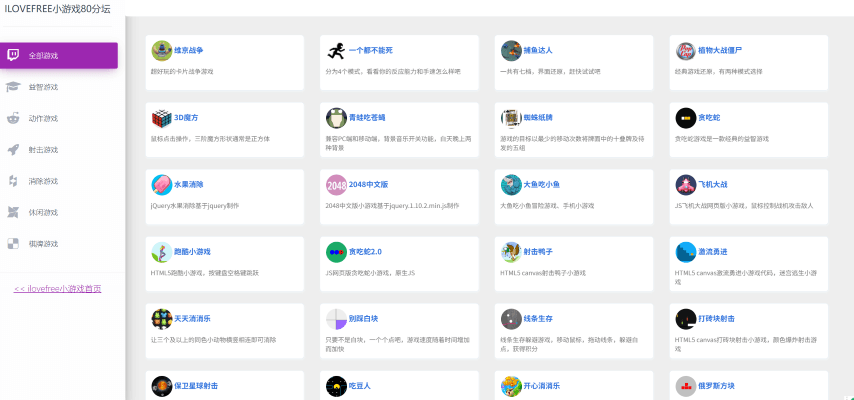
Task: Click the pink 2048 icon
Action: tap(337, 185)
